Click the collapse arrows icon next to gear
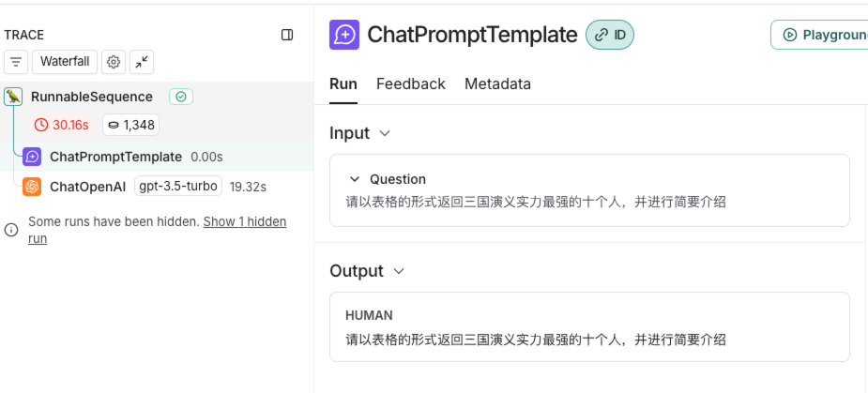868x393 pixels. tap(141, 62)
